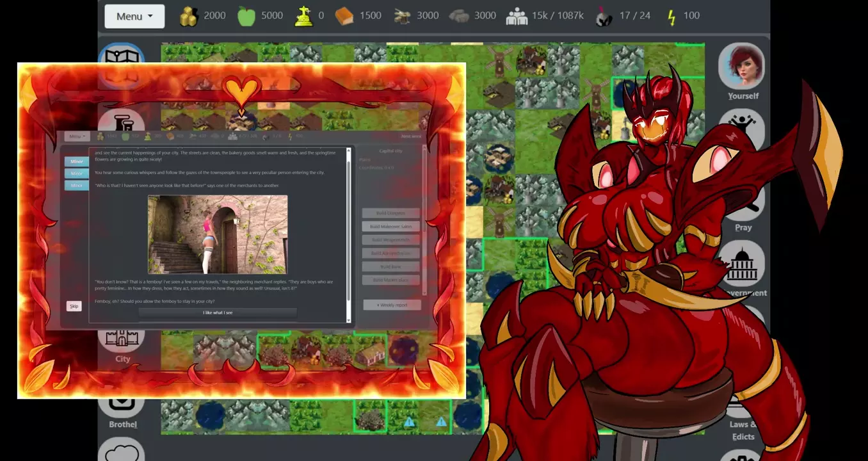868x461 pixels.
Task: Expand the Weekly report
Action: coord(392,305)
